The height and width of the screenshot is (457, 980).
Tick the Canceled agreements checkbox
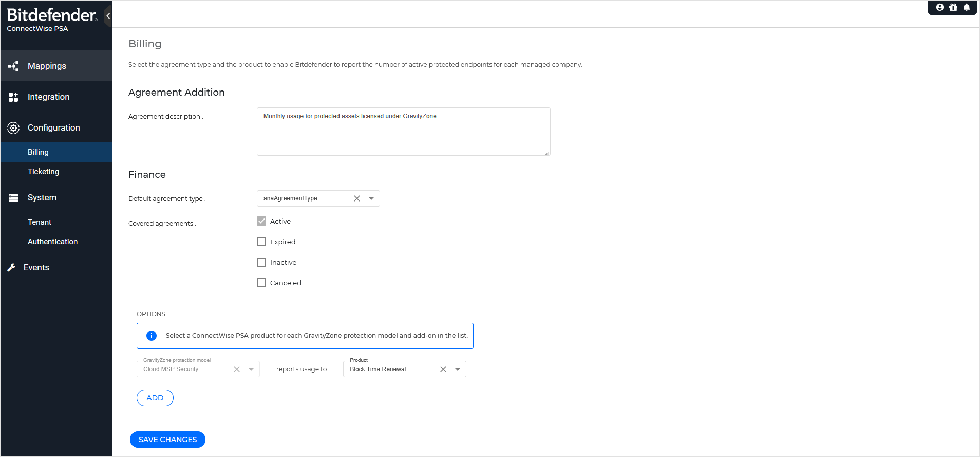[261, 283]
